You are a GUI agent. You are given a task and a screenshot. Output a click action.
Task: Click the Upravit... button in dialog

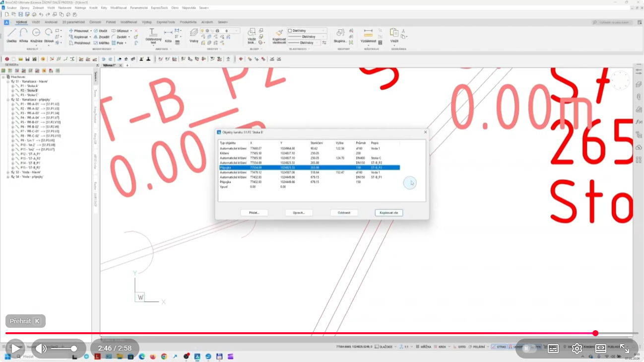click(299, 213)
